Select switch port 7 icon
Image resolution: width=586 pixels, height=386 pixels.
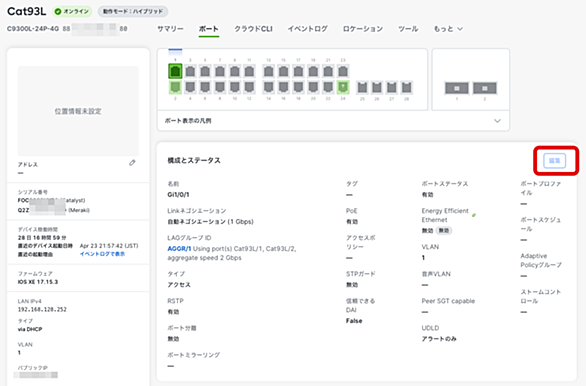pos(220,71)
